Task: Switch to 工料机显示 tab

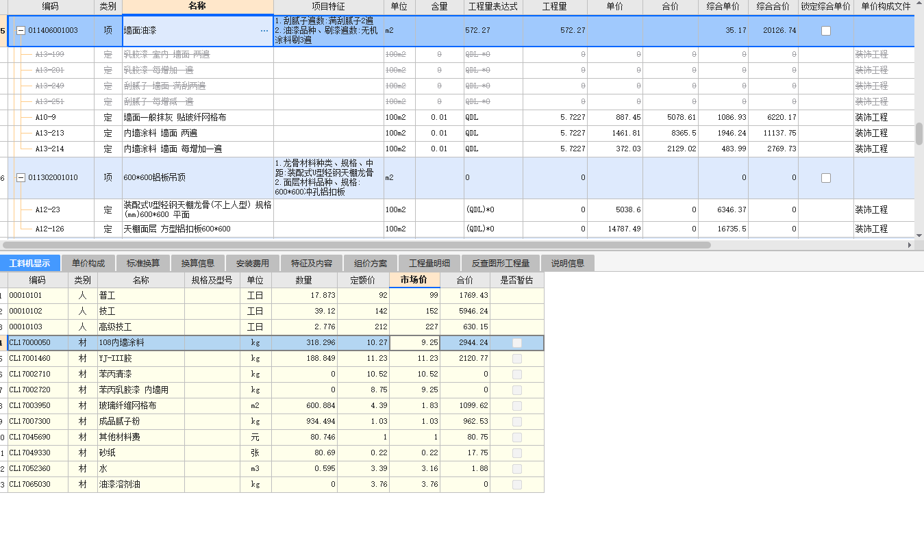Action: pyautogui.click(x=30, y=263)
